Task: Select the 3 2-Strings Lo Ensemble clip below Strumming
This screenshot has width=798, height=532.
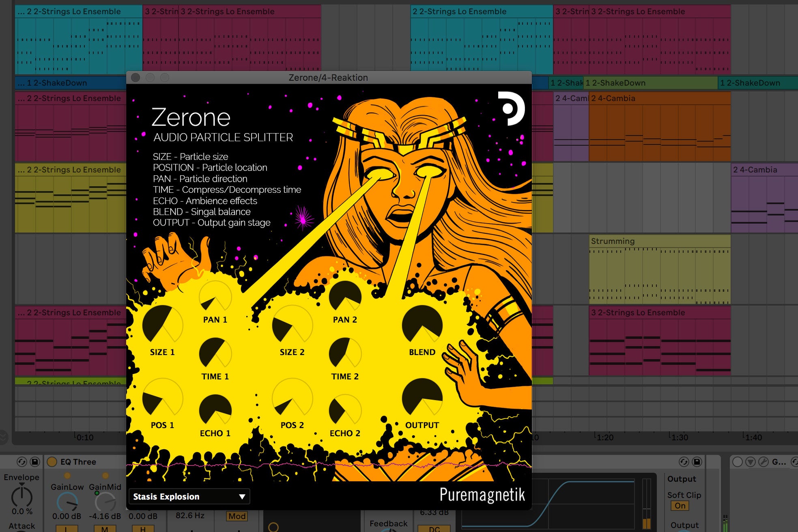Action: click(660, 341)
